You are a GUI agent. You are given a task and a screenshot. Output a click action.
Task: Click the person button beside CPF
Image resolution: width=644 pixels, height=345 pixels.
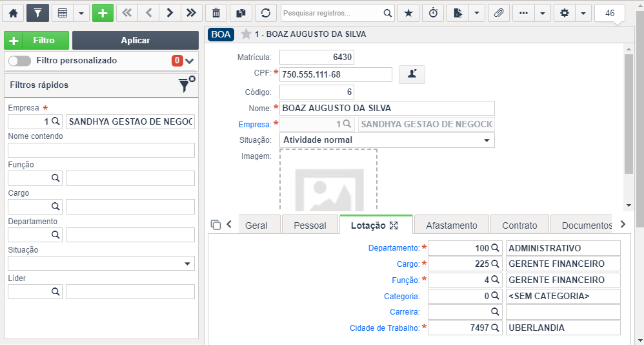pyautogui.click(x=412, y=74)
